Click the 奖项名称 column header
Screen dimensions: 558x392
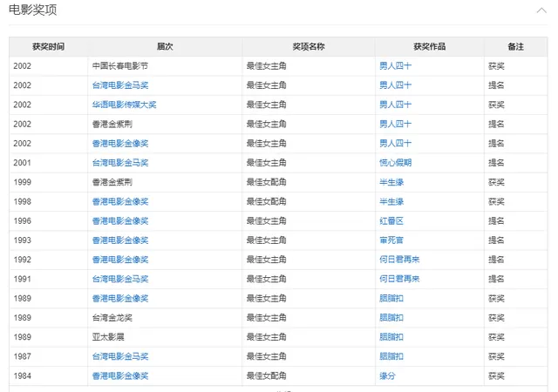click(309, 46)
